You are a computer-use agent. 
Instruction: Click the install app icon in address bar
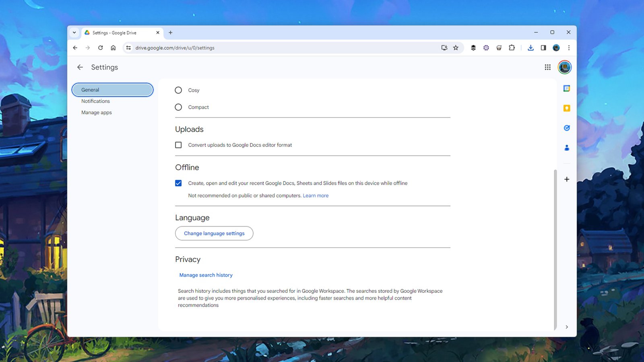[x=444, y=48]
